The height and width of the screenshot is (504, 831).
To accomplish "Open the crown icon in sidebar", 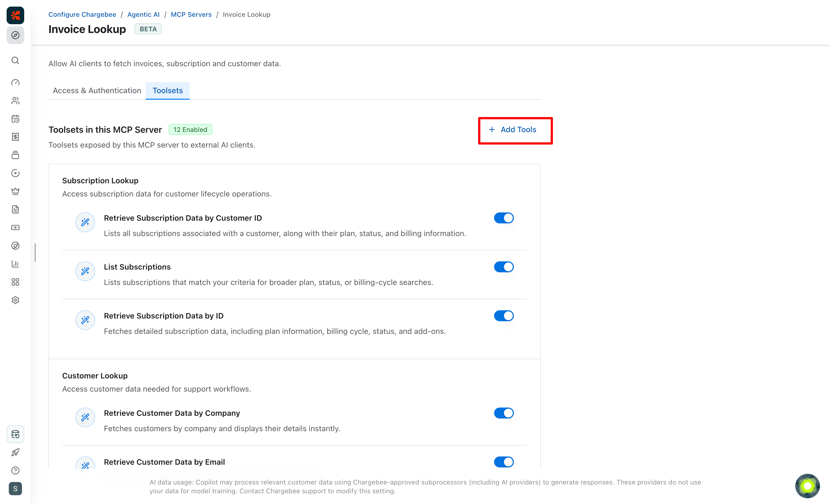I will [15, 191].
